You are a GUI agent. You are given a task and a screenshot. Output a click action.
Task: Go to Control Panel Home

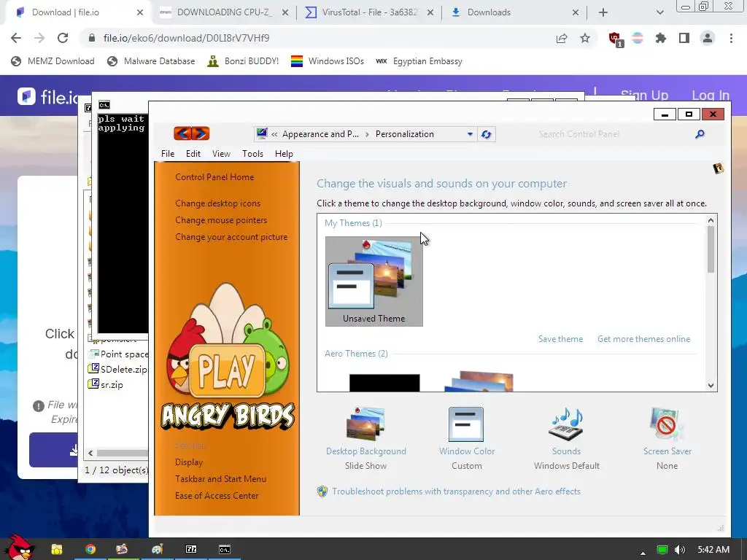214,177
